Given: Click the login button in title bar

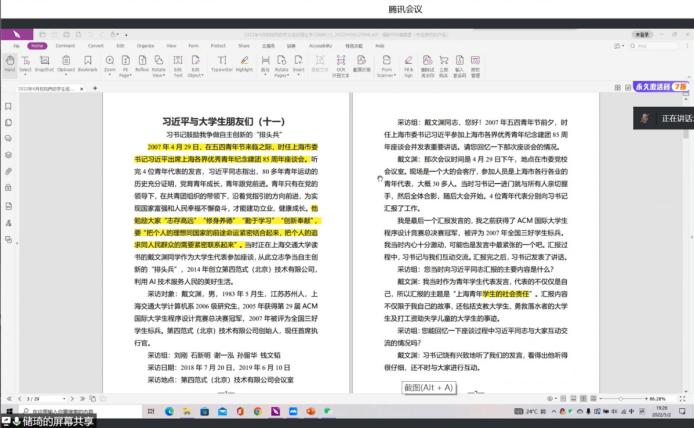Looking at the screenshot, I should coord(642,34).
